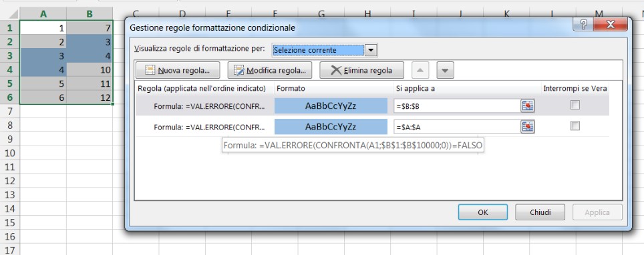This screenshot has height=255, width=644.
Task: Click range selector icon for =$B:$B rule
Action: 527,105
